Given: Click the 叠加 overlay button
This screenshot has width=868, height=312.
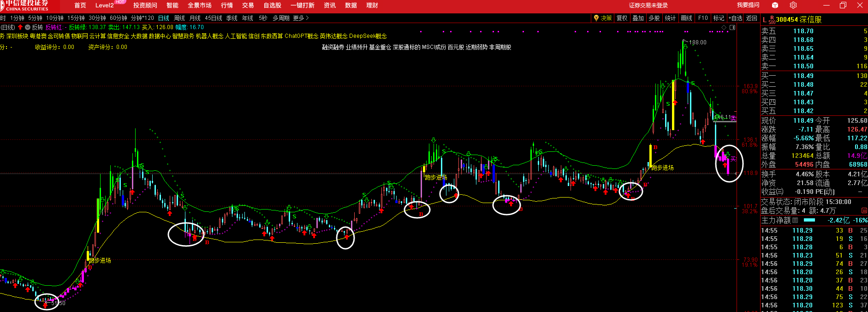Looking at the screenshot, I should 638,18.
